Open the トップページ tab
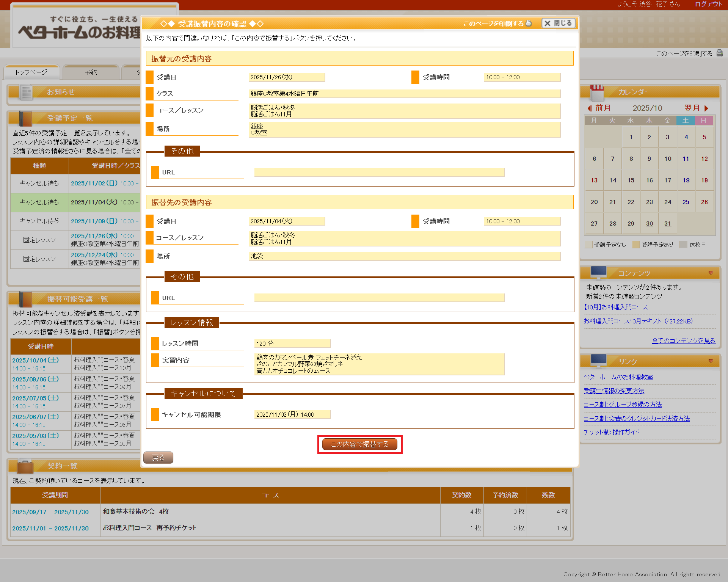This screenshot has width=728, height=582. point(31,72)
